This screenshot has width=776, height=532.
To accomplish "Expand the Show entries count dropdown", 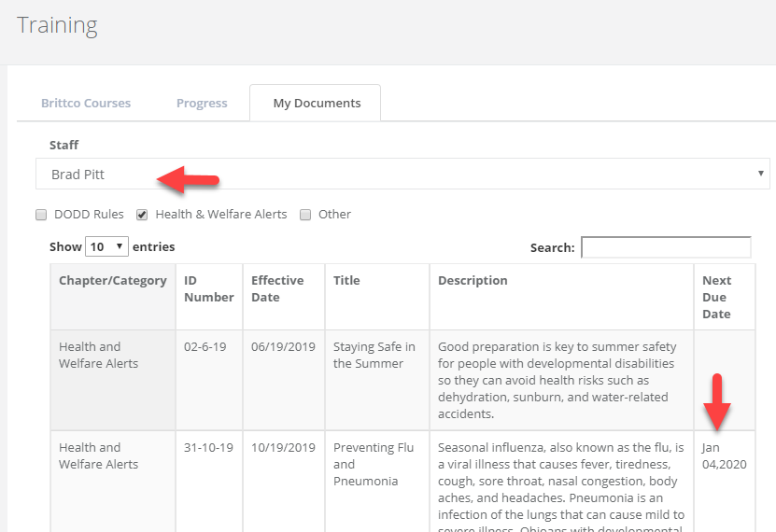I will point(106,247).
